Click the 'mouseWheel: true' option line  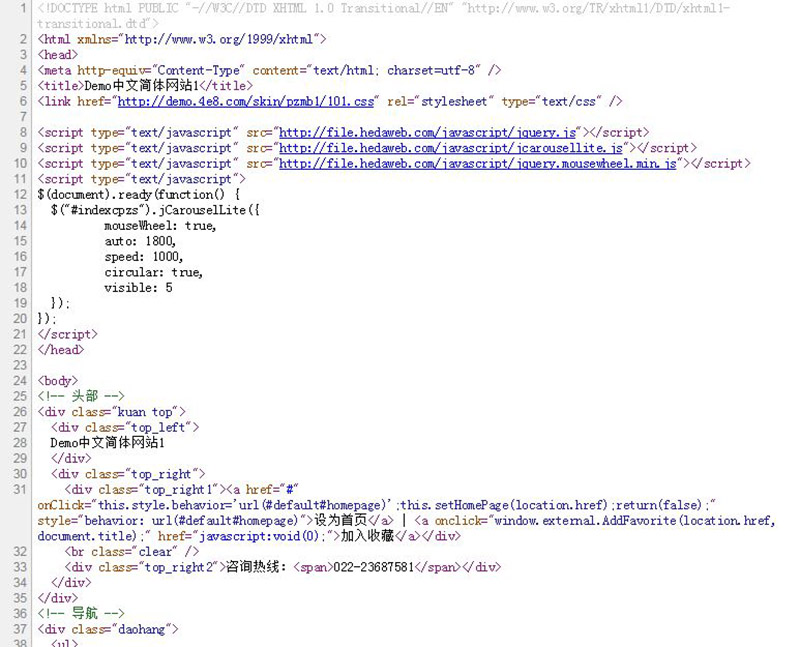point(160,226)
